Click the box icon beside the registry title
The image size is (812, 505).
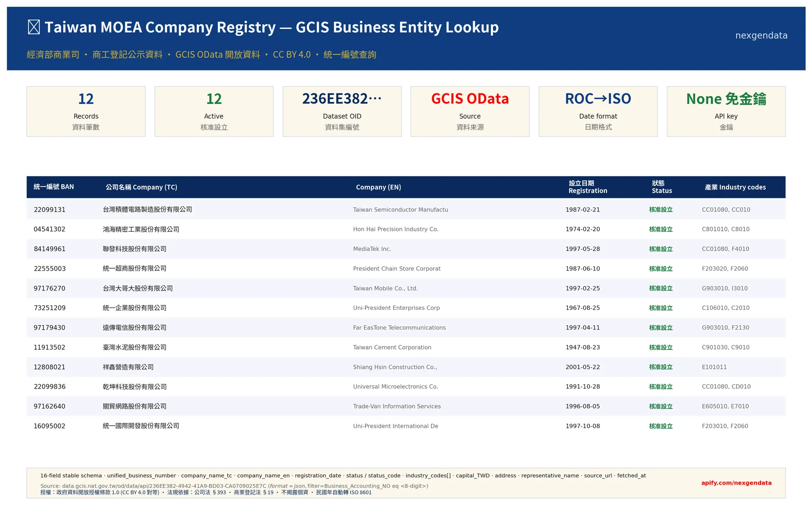pyautogui.click(x=34, y=27)
